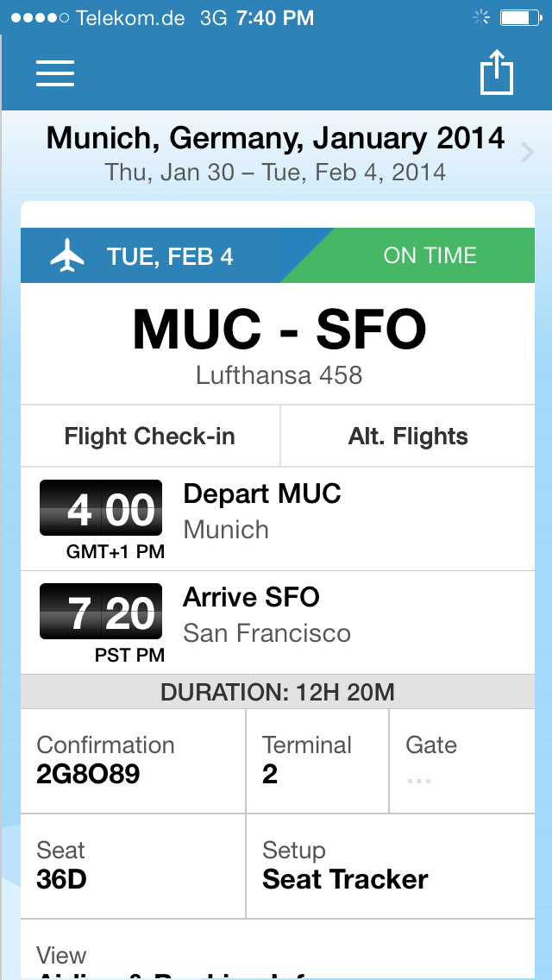Tap the loading spinner in the status bar

[x=481, y=17]
